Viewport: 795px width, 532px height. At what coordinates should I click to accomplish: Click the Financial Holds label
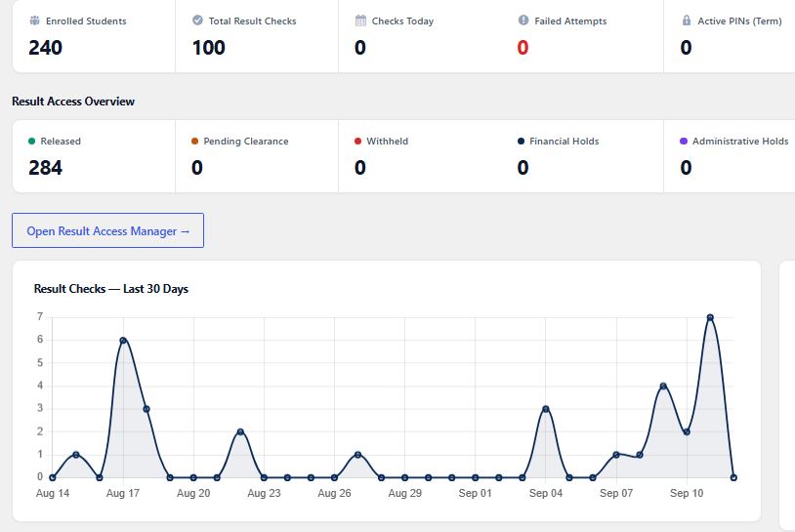click(x=565, y=142)
